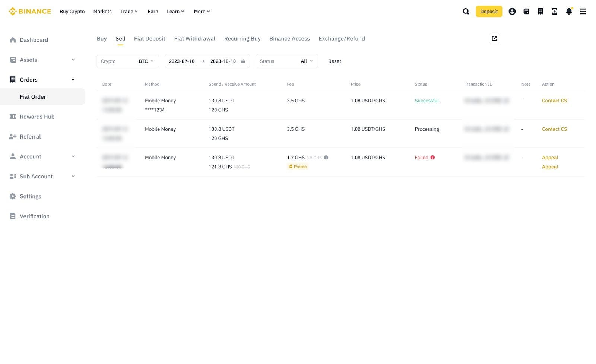The image size is (596, 364).
Task: Click the Assets wallet icon in sidebar
Action: 13,60
